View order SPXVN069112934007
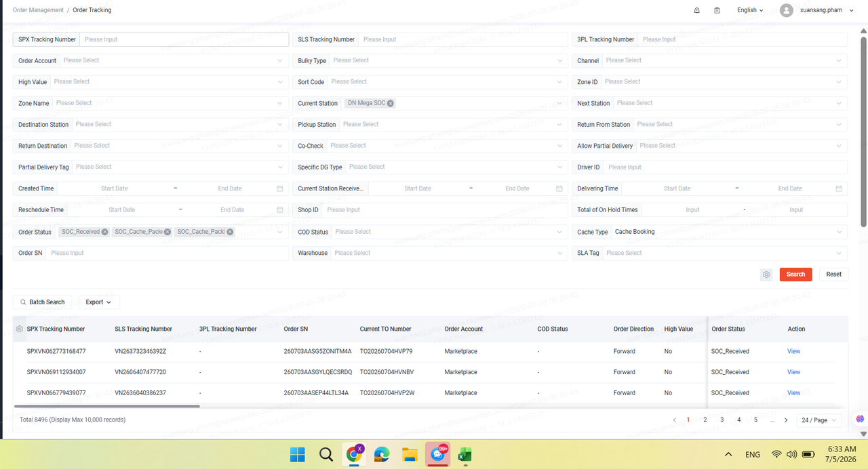Screen dimensions: 868x469 793,372
